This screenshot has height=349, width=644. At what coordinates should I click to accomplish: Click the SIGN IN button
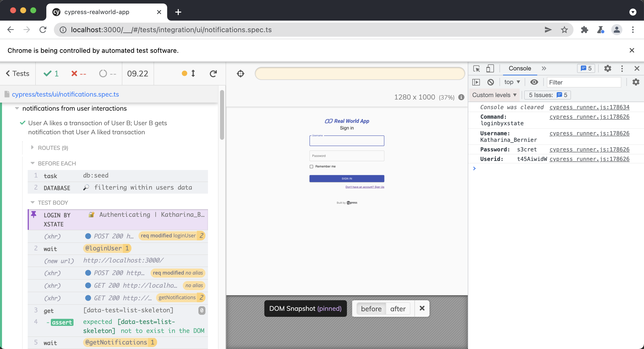(346, 179)
